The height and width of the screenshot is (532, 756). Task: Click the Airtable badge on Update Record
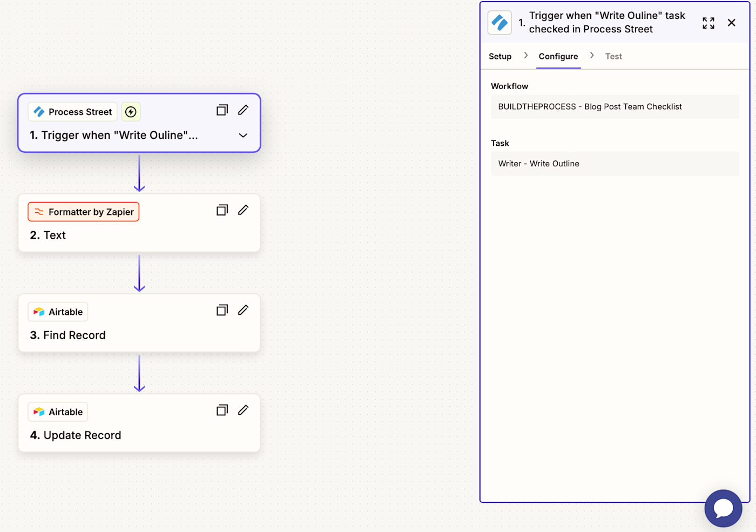[x=58, y=412]
